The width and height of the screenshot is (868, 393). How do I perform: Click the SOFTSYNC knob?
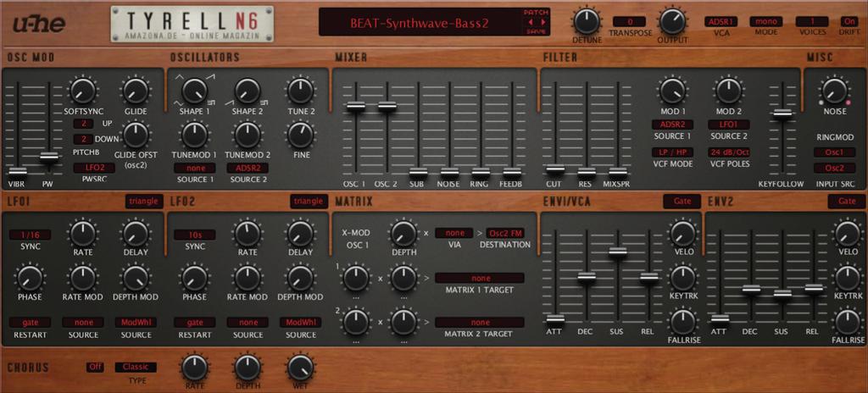coord(83,91)
